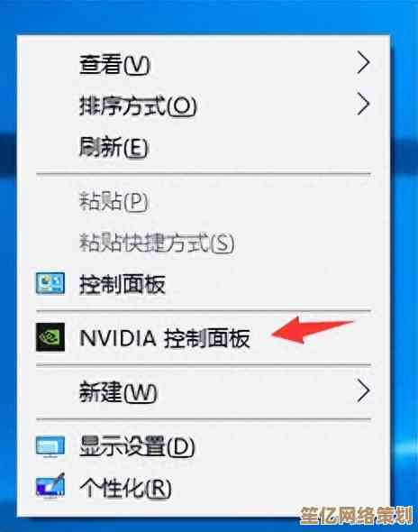Click the personalization (个性化) paintbrush icon

pyautogui.click(x=50, y=486)
